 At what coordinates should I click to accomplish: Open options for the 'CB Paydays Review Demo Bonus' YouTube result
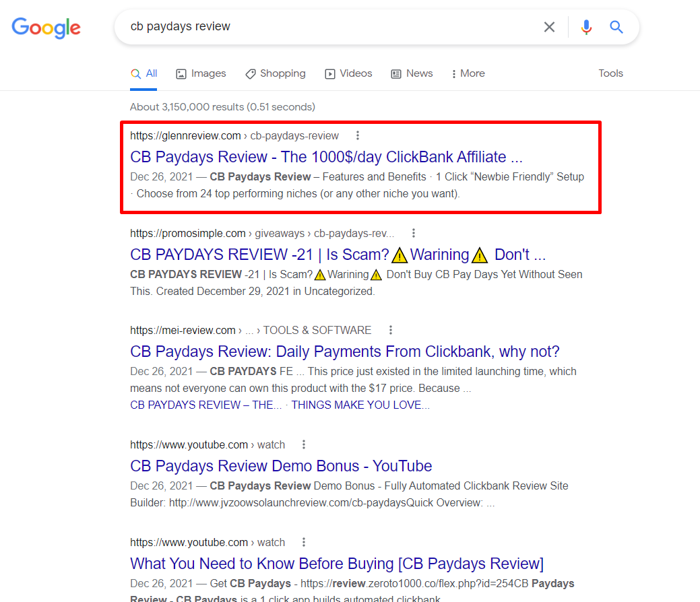(x=304, y=444)
